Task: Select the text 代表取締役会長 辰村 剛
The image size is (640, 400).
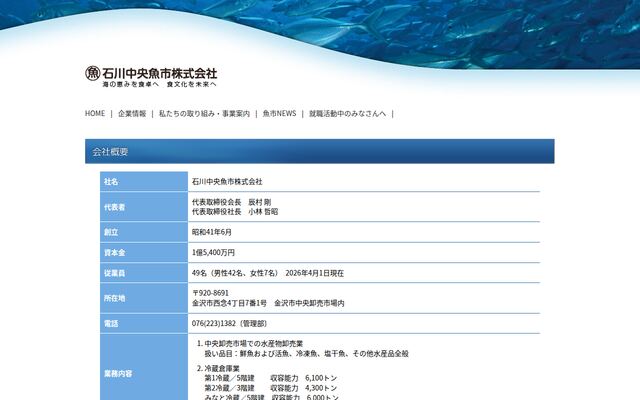Action: pyautogui.click(x=231, y=202)
